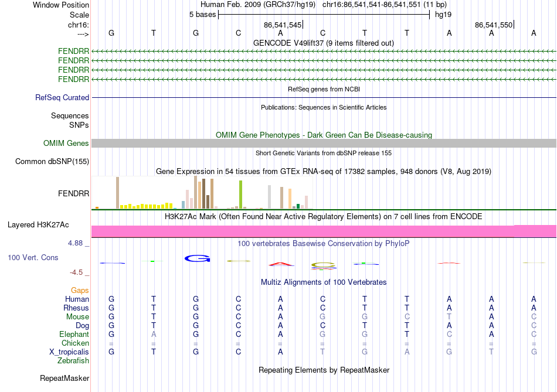This screenshot has width=557, height=392.
Task: Click the SNPs track label
Action: pyautogui.click(x=79, y=125)
